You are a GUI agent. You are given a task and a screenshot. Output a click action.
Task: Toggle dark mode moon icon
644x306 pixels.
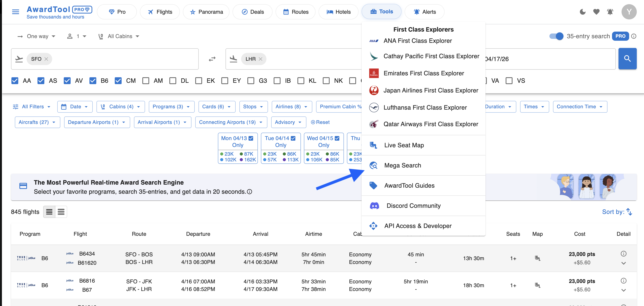(583, 12)
